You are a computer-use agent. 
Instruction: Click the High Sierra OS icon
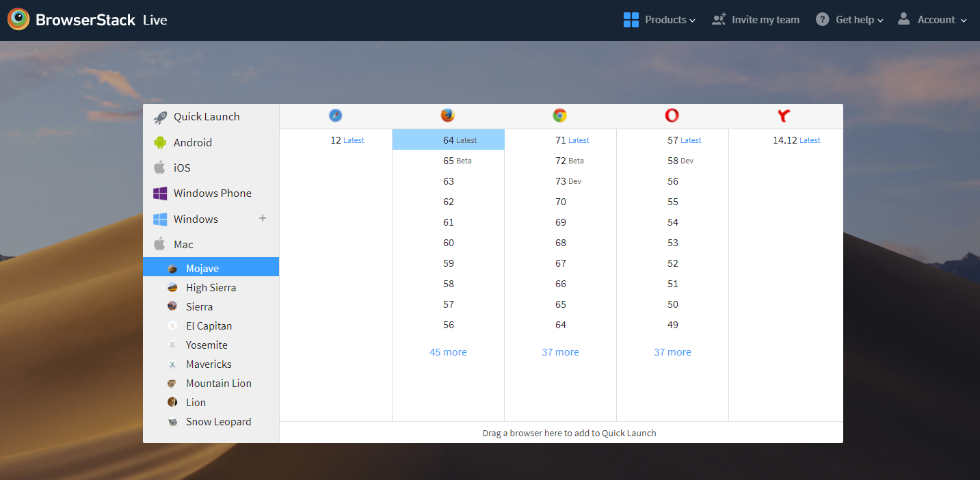(x=173, y=288)
